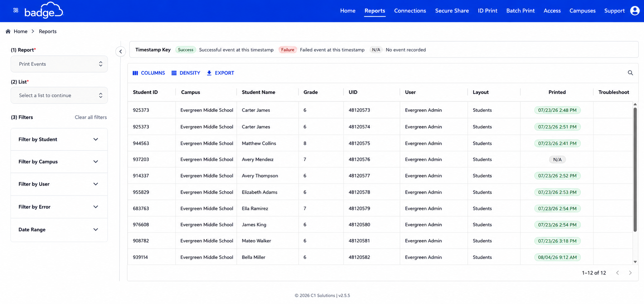Screen dimensions: 644x304
Task: Go to previous page arrow in pagination
Action: 618,273
